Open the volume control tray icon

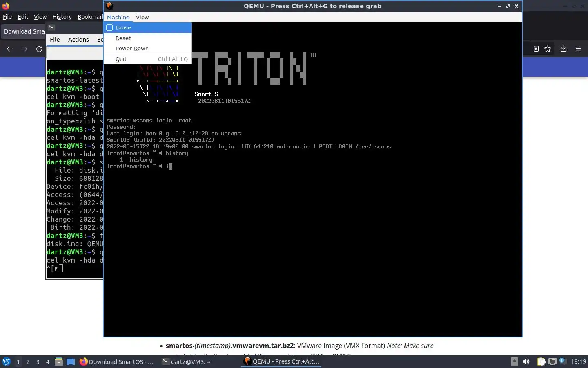point(526,361)
